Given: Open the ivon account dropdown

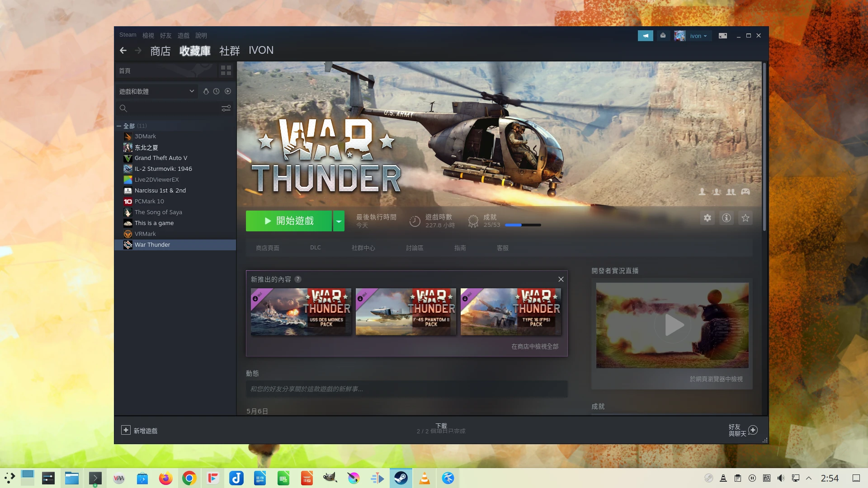Looking at the screenshot, I should click(x=698, y=36).
